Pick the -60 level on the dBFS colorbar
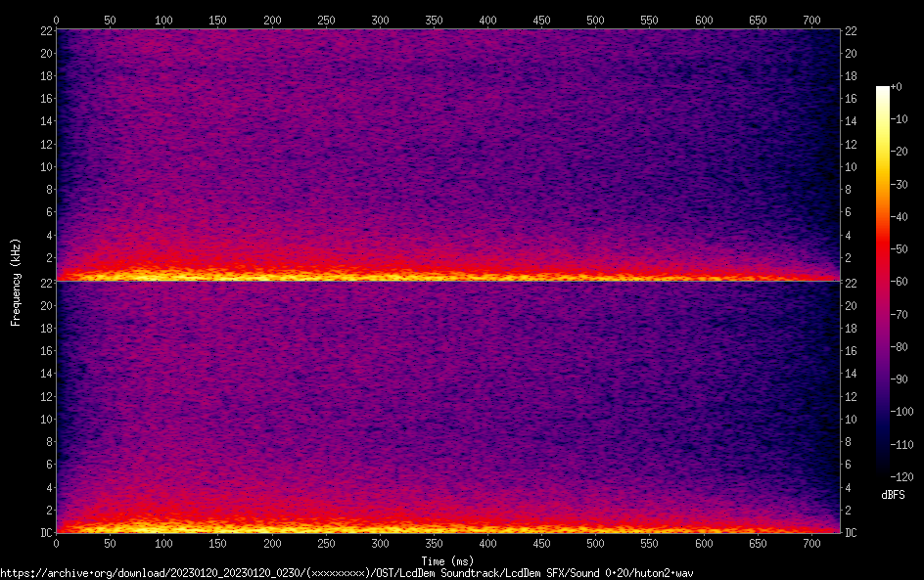 point(897,280)
